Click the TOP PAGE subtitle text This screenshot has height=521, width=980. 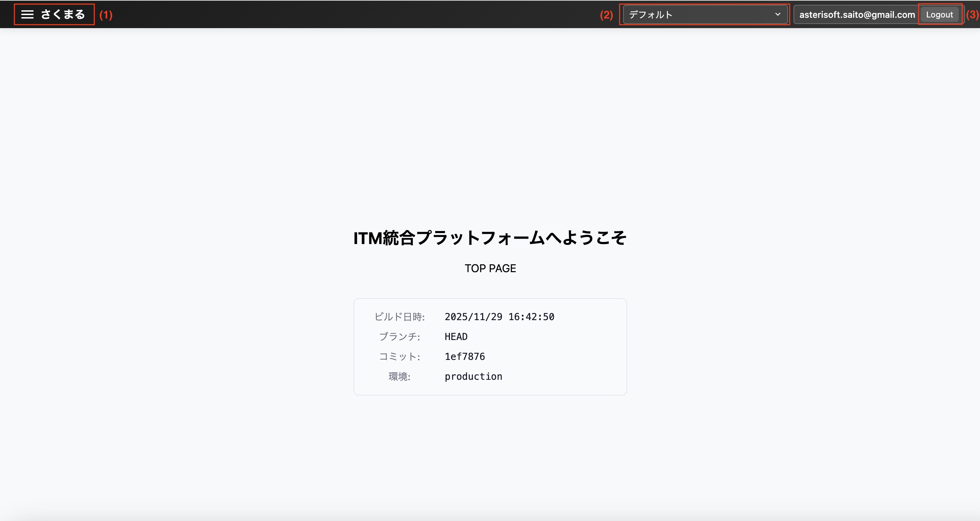(490, 268)
